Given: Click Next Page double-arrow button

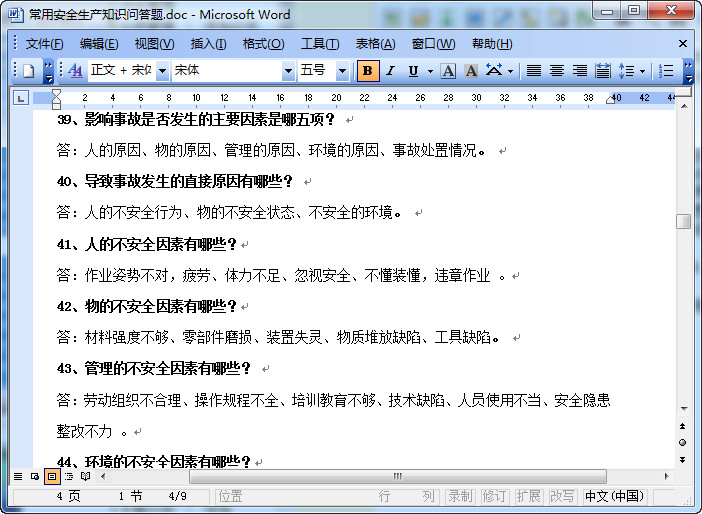Looking at the screenshot, I should (x=683, y=460).
